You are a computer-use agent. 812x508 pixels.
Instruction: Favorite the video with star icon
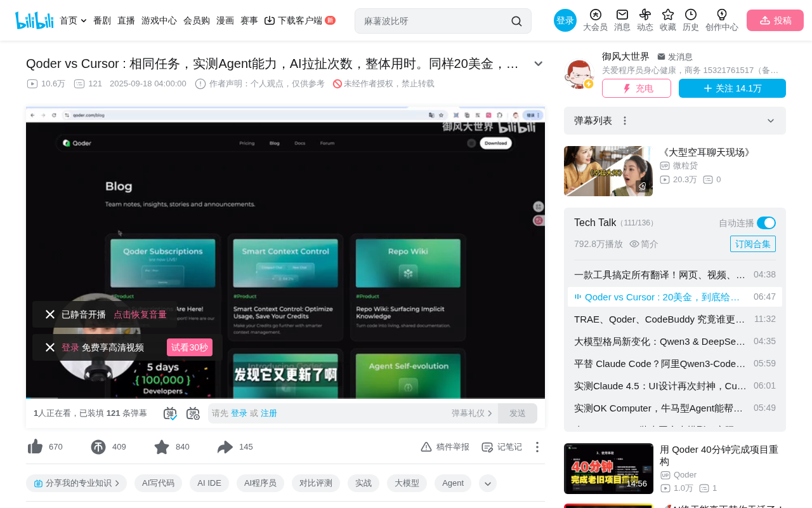[162, 447]
